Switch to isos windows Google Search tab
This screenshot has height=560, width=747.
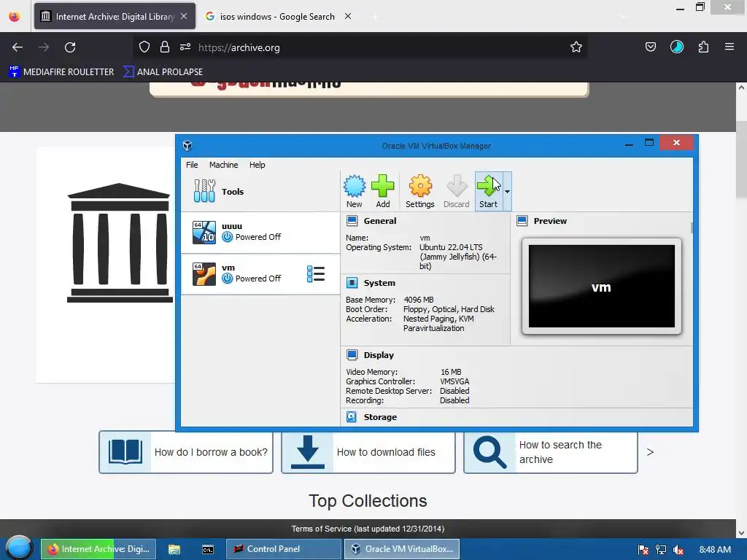[x=277, y=16]
